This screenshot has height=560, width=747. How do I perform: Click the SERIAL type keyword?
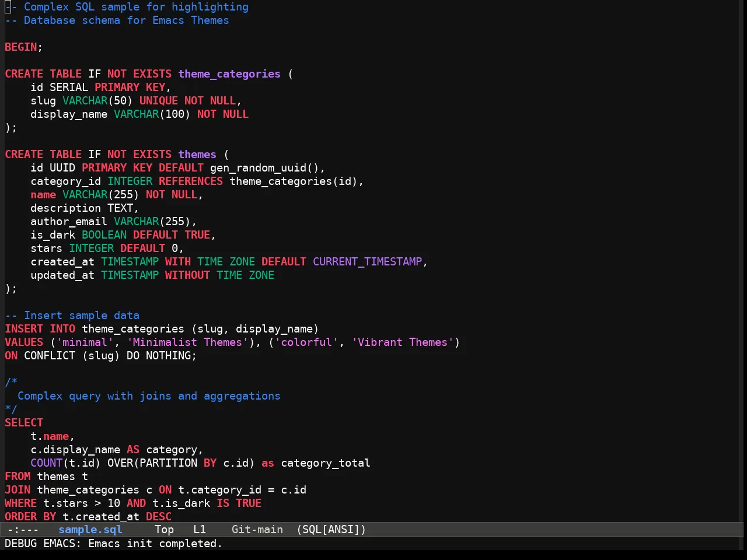pos(69,87)
